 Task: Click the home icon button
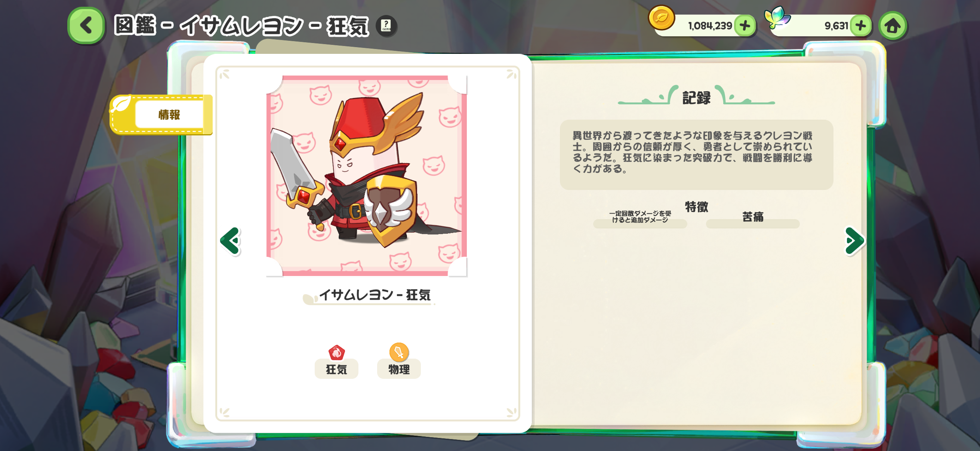(x=893, y=26)
